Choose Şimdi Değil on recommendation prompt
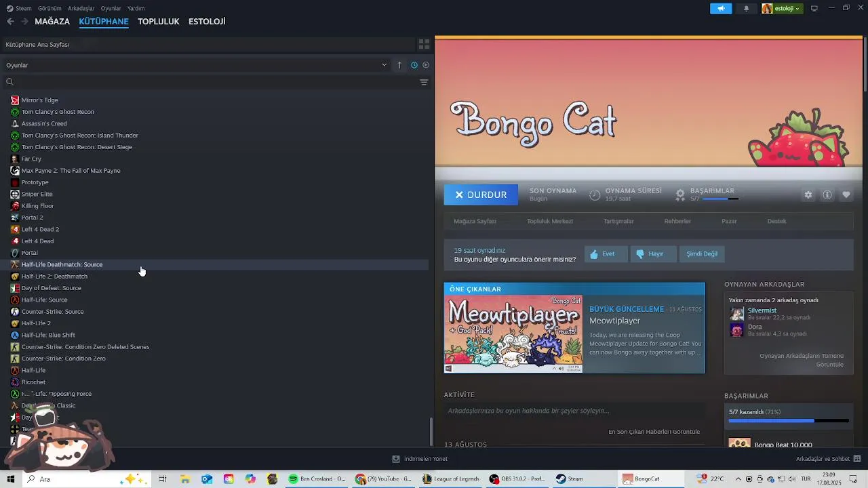 pyautogui.click(x=702, y=254)
